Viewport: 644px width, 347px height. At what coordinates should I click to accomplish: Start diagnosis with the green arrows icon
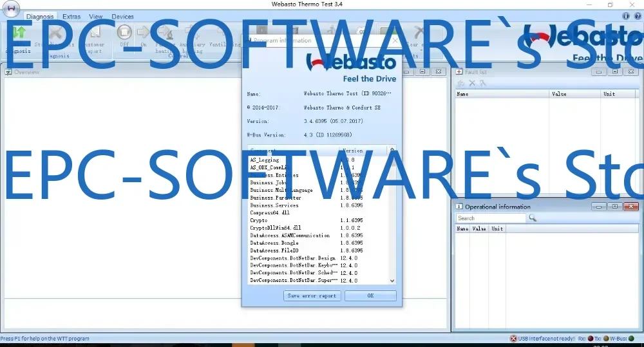[x=19, y=33]
